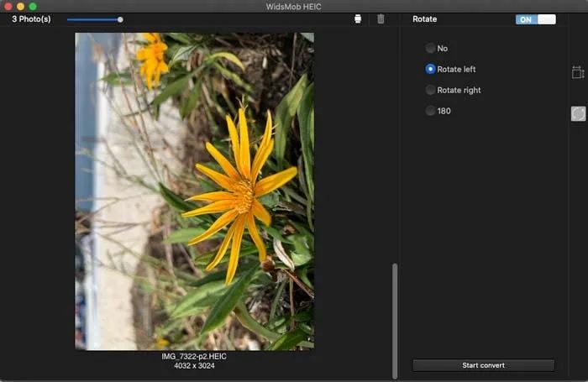Select the No rotation radio option
Image resolution: width=588 pixels, height=382 pixels.
[x=430, y=48]
